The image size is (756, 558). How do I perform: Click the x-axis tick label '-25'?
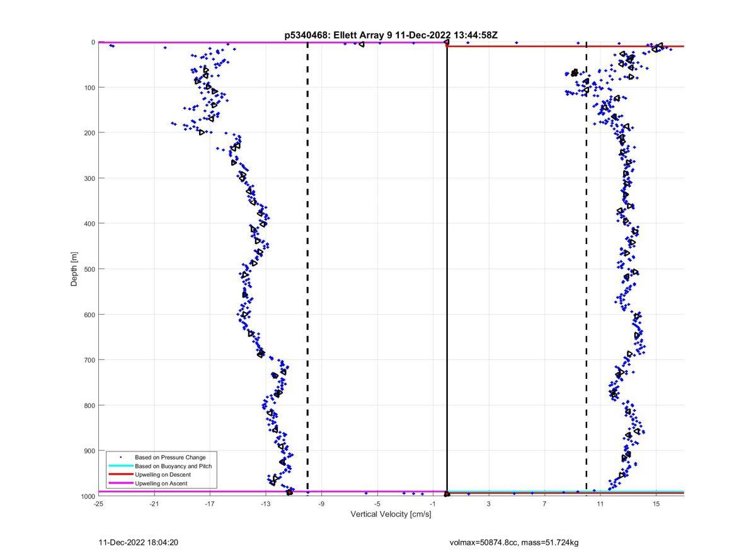tap(98, 504)
